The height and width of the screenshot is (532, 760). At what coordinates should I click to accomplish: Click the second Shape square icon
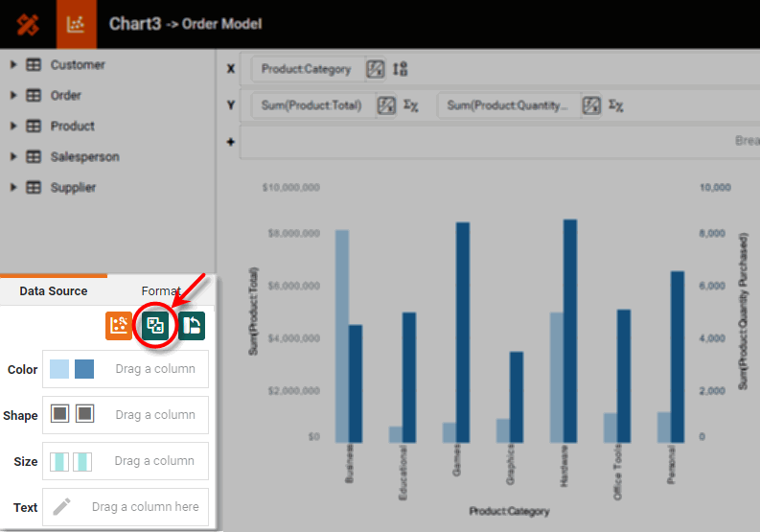click(85, 414)
